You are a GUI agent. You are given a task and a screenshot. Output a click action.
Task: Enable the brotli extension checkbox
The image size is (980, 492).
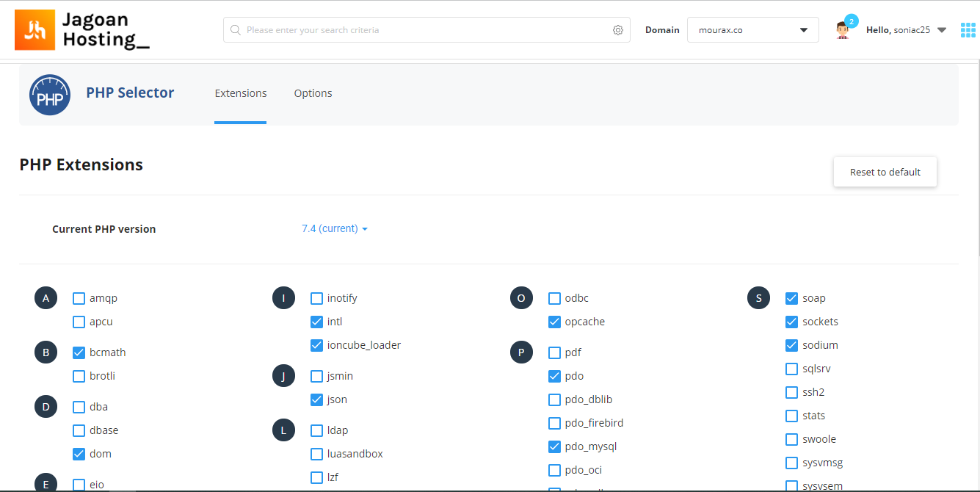[x=79, y=376]
